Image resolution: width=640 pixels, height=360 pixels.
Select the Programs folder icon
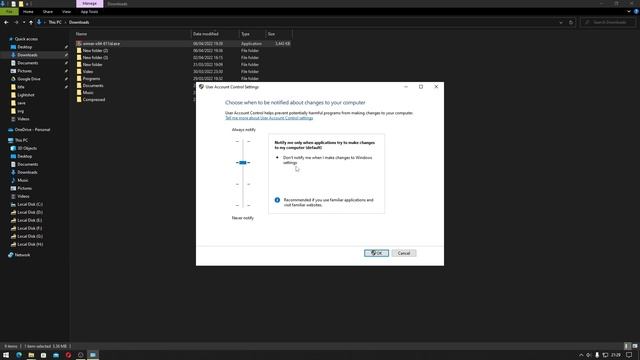coord(79,78)
